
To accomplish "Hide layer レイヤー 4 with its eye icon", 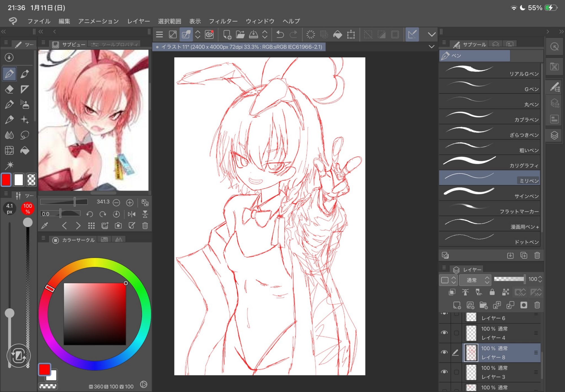I will point(444,333).
